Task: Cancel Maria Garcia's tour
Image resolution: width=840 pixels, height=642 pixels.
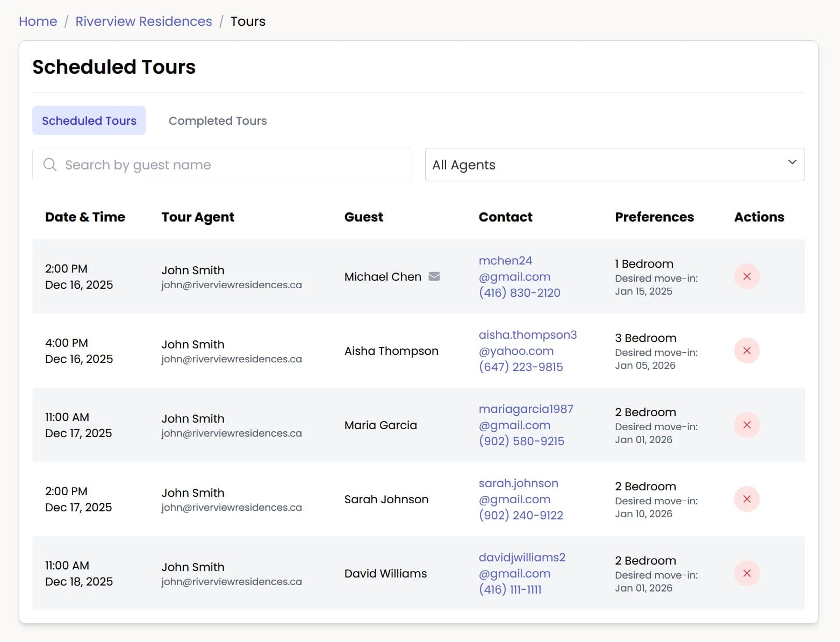Action: click(x=746, y=425)
